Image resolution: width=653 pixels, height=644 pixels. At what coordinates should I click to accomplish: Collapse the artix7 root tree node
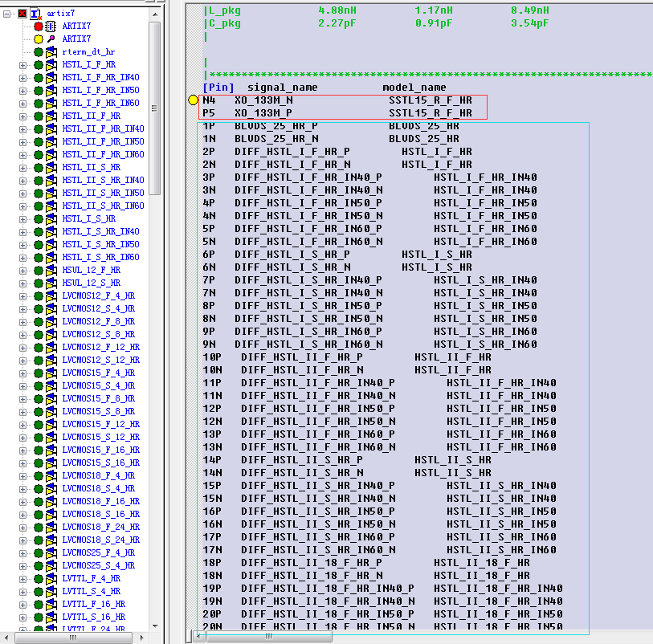point(6,14)
